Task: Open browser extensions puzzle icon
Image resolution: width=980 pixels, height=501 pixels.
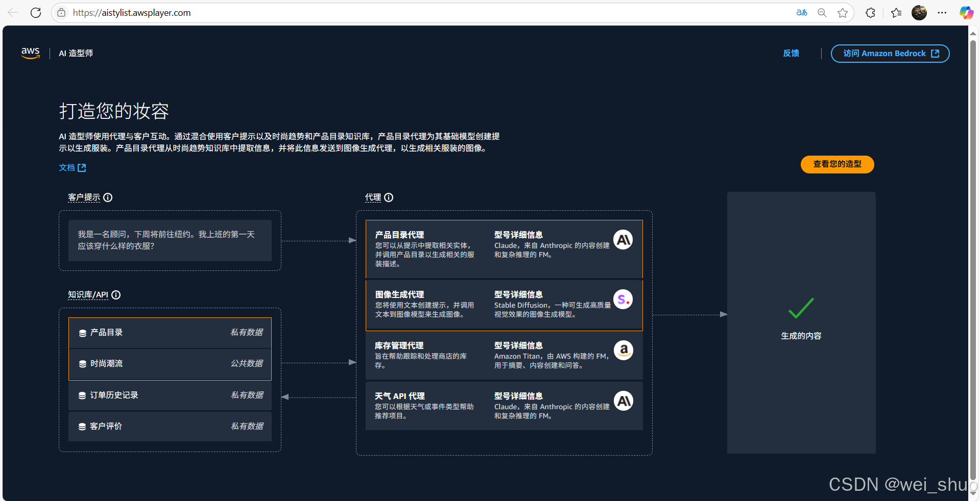Action: 871,13
